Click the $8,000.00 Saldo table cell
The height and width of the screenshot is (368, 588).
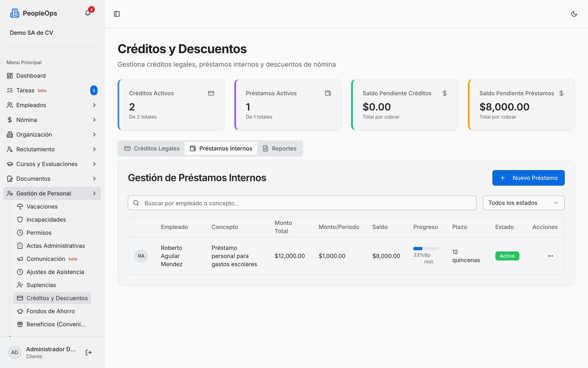click(x=386, y=256)
